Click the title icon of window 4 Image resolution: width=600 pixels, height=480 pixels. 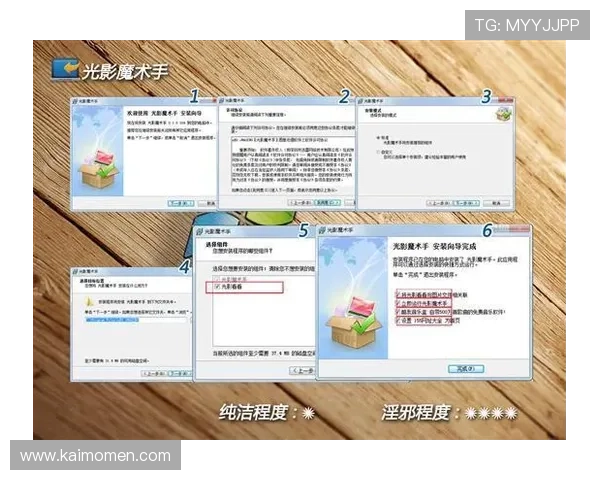75,271
